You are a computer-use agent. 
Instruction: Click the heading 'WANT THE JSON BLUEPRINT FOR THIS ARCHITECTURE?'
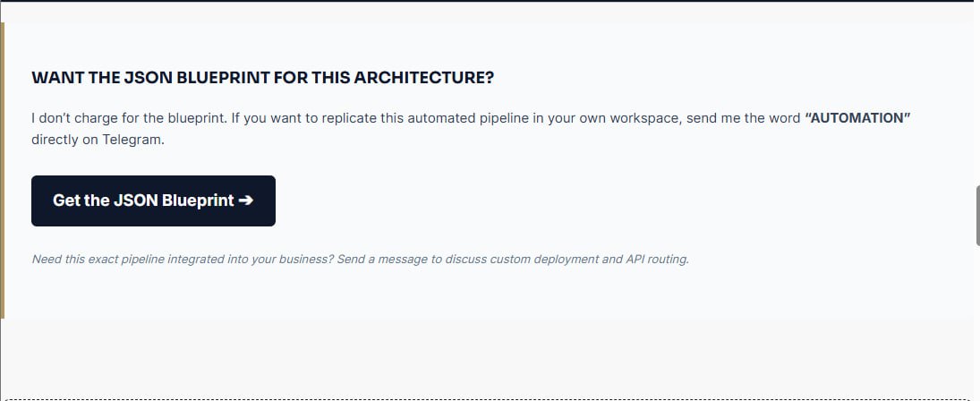[262, 78]
